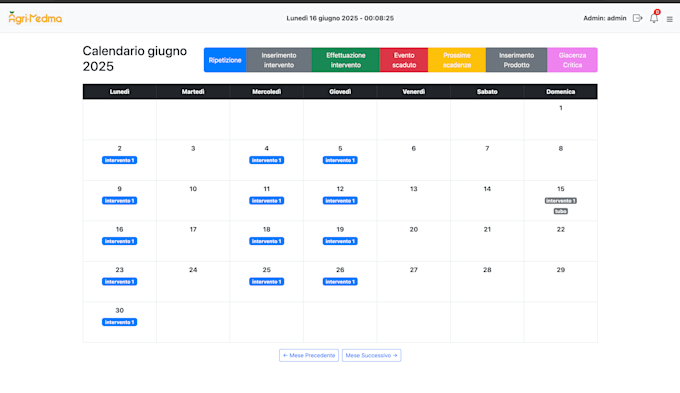Click day number 13 in calendar
The width and height of the screenshot is (680, 393).
414,189
